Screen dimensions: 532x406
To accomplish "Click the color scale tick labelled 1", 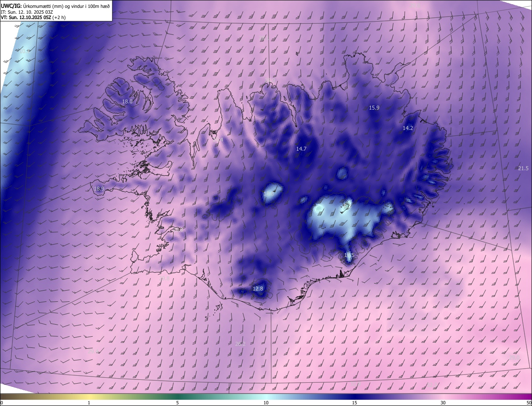I will [89, 403].
